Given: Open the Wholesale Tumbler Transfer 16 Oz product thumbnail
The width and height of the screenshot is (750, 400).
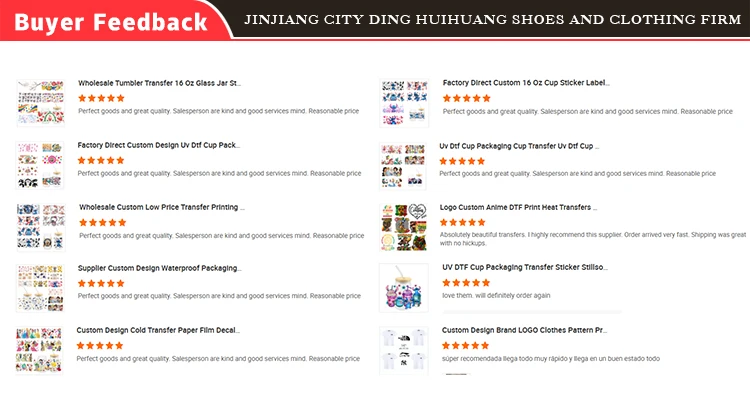Looking at the screenshot, I should pyautogui.click(x=41, y=103).
